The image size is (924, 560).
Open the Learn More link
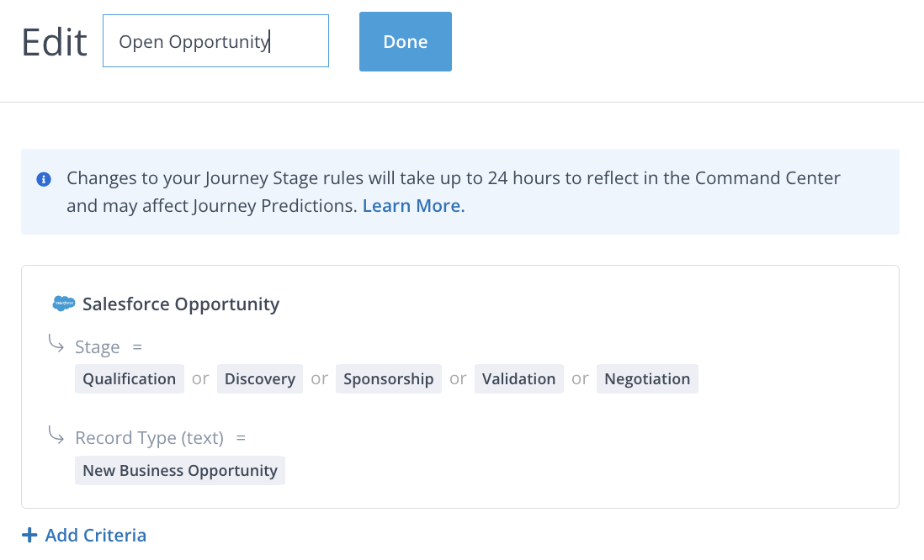pos(413,205)
